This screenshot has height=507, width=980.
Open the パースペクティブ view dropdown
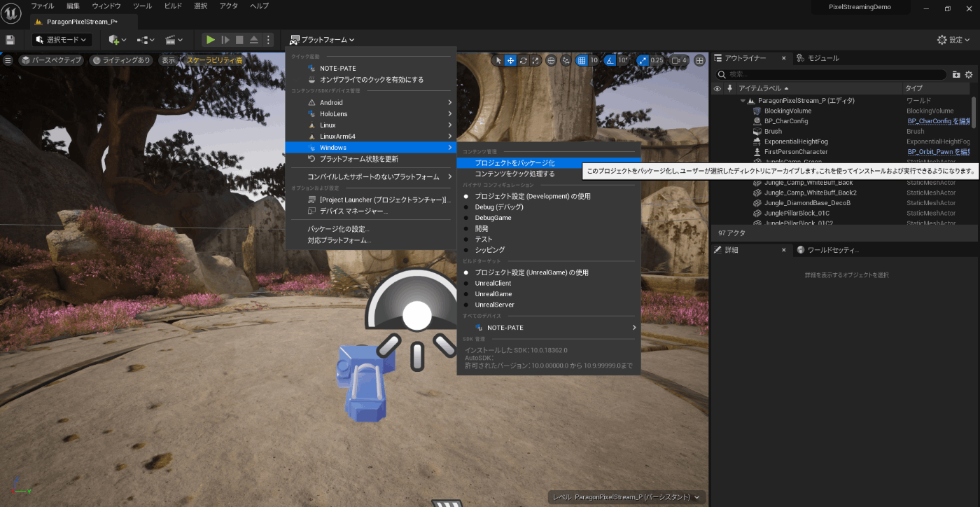(50, 60)
